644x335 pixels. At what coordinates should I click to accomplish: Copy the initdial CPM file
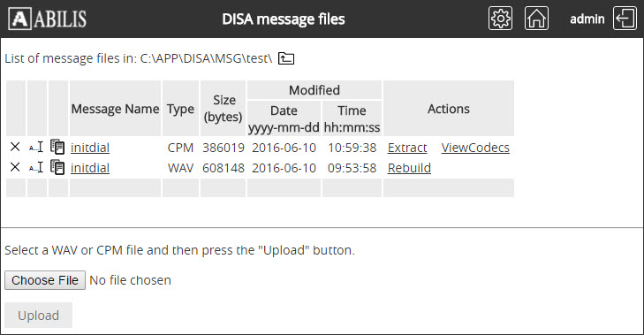click(57, 147)
